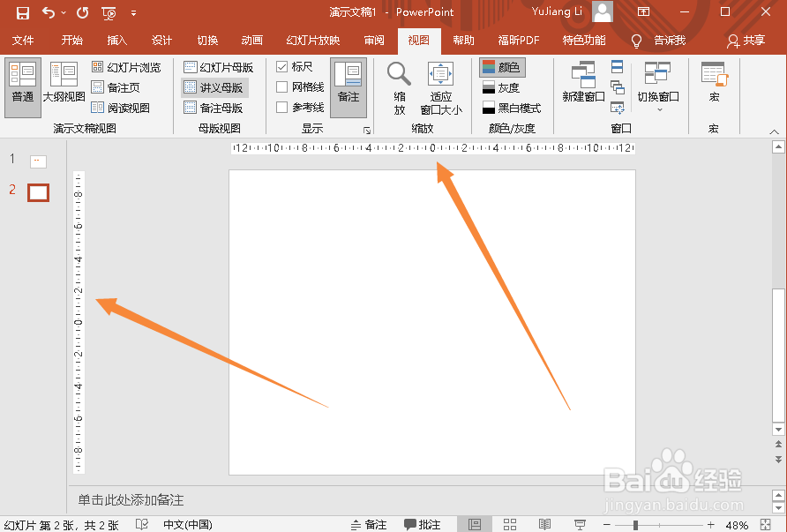Save the presentation from the quick access toolbar
The width and height of the screenshot is (787, 532).
point(23,12)
